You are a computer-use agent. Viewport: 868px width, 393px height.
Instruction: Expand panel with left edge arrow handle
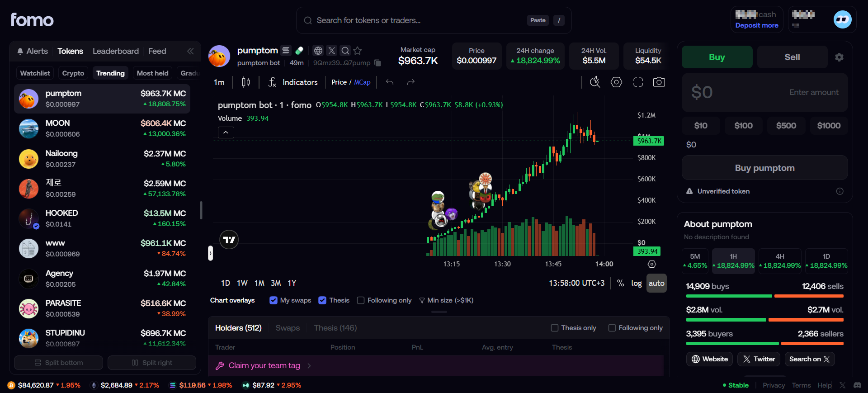pos(210,253)
